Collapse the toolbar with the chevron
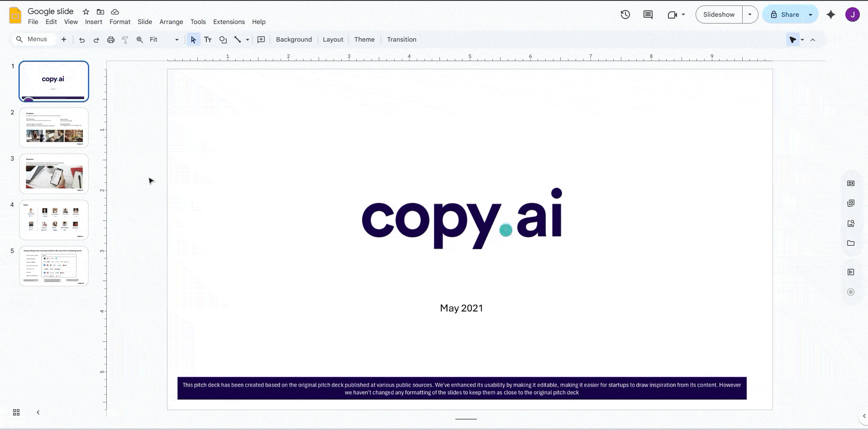This screenshot has width=868, height=430. pyautogui.click(x=813, y=39)
